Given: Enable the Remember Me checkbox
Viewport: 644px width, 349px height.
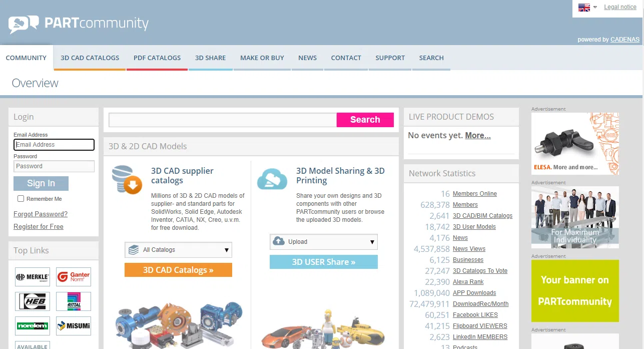Looking at the screenshot, I should pyautogui.click(x=21, y=199).
